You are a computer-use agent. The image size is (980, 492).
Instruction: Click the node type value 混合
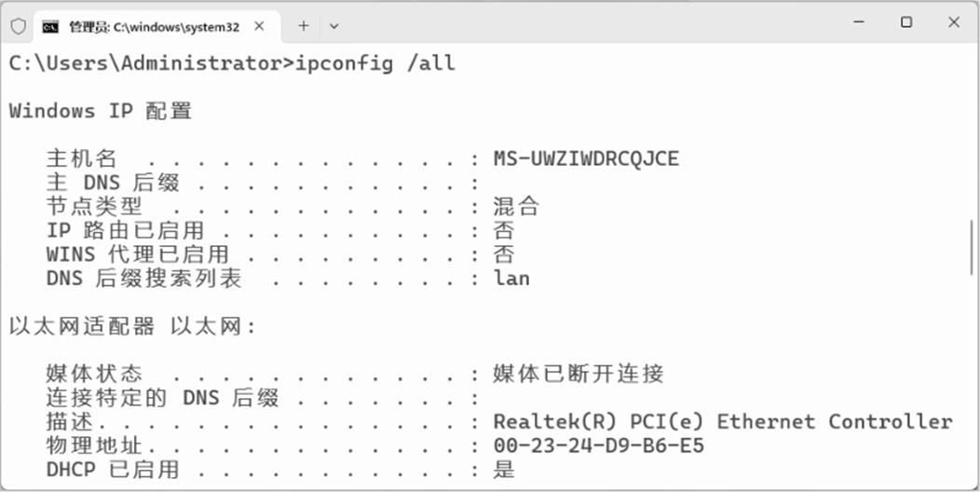click(x=516, y=206)
